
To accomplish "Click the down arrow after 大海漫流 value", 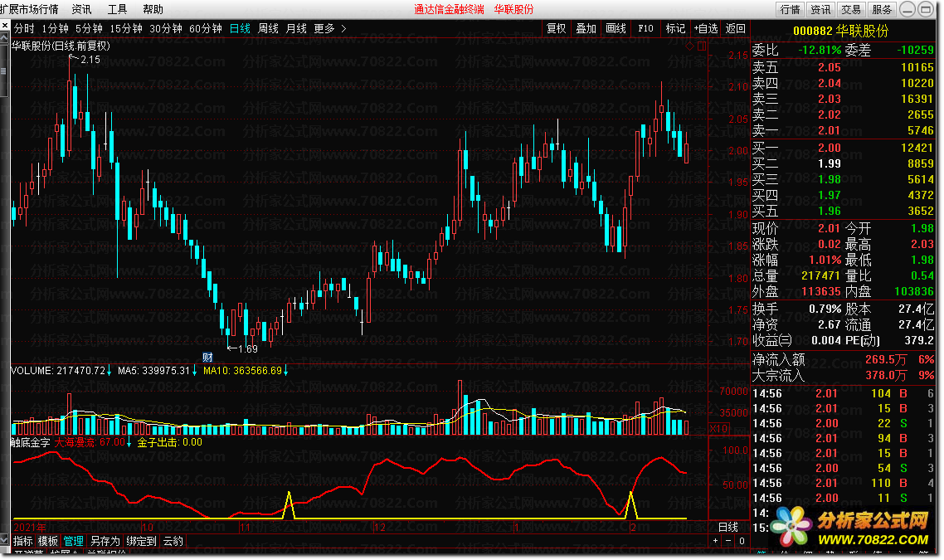I will (x=129, y=442).
